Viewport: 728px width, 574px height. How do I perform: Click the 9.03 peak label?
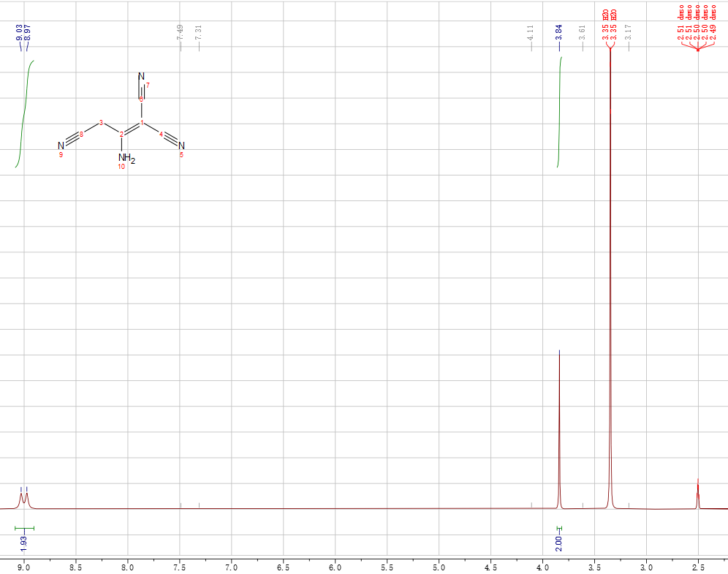click(20, 32)
